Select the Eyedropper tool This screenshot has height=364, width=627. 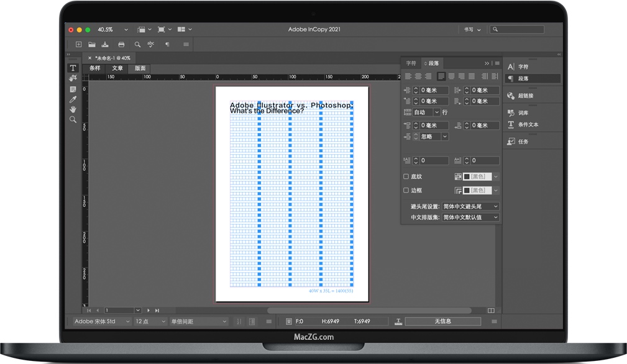tap(73, 99)
